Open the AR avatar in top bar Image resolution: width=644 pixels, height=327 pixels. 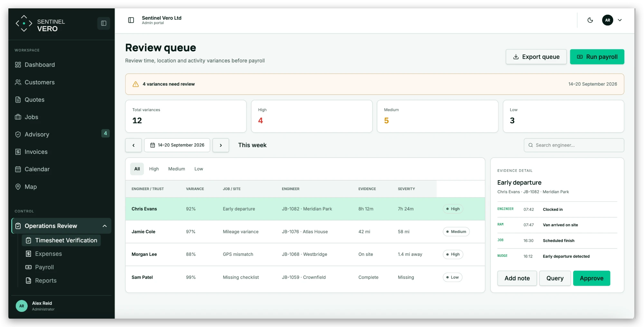point(607,20)
